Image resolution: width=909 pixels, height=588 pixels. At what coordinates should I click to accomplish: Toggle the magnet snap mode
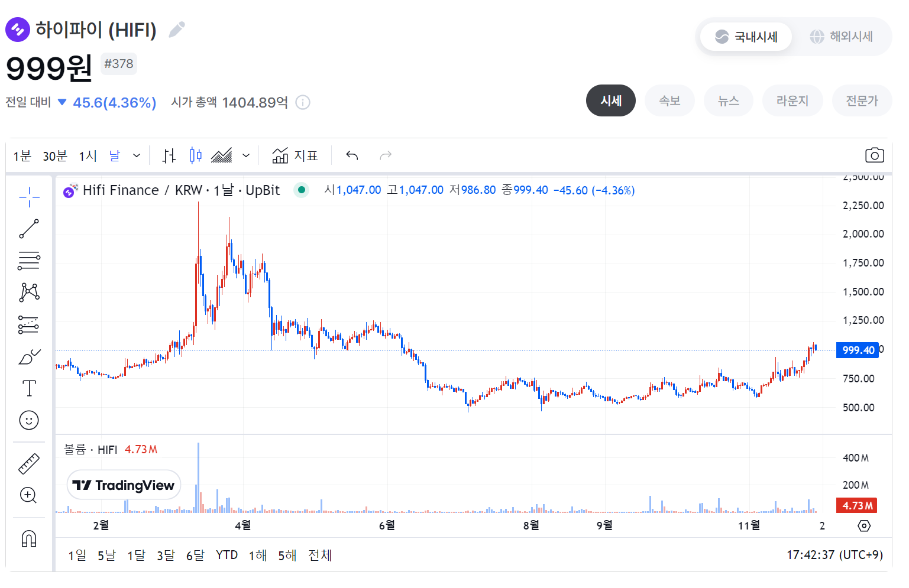pyautogui.click(x=29, y=538)
